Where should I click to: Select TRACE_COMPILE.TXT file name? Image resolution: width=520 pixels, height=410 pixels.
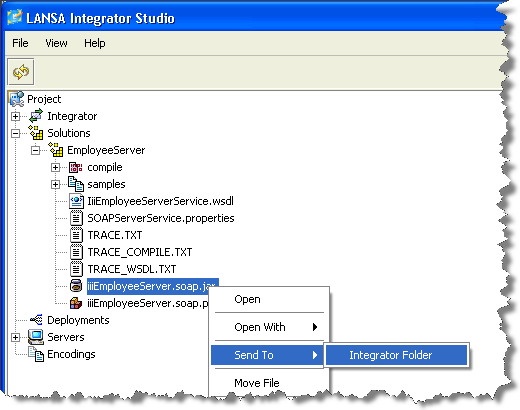140,252
